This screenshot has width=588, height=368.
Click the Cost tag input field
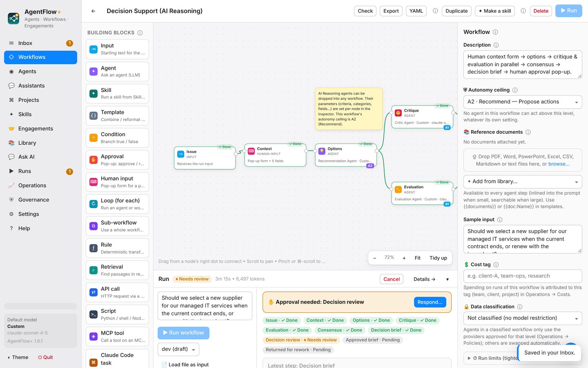point(523,276)
